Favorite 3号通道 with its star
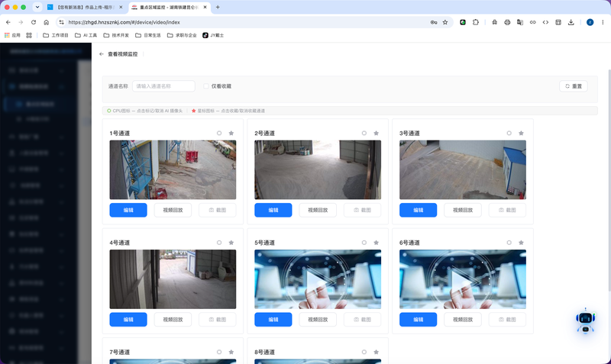Image resolution: width=611 pixels, height=364 pixels. click(x=521, y=133)
